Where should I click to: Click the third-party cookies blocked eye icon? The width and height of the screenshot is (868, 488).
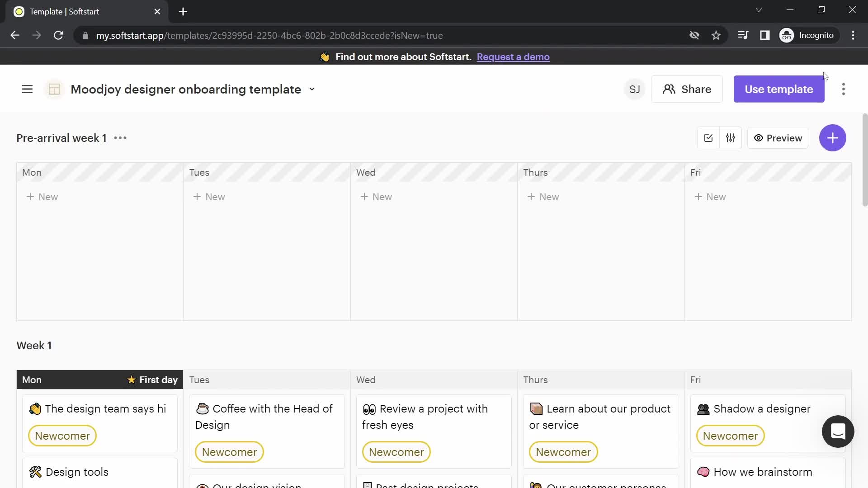click(694, 35)
